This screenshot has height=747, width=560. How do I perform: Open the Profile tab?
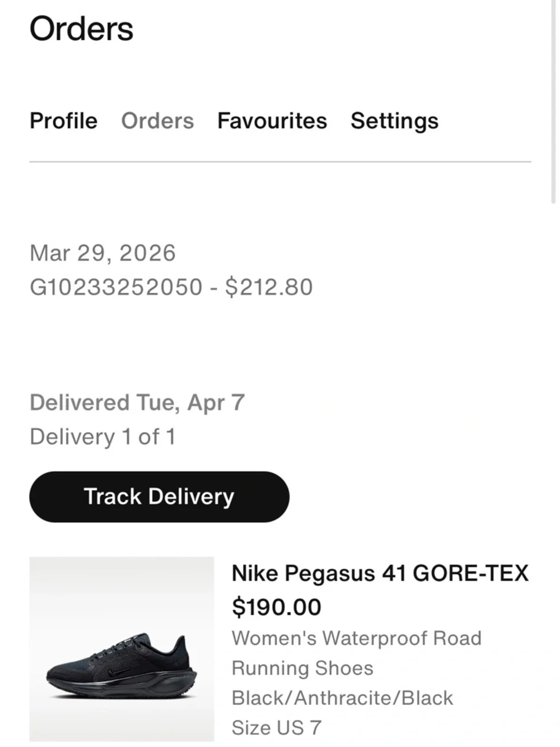63,121
